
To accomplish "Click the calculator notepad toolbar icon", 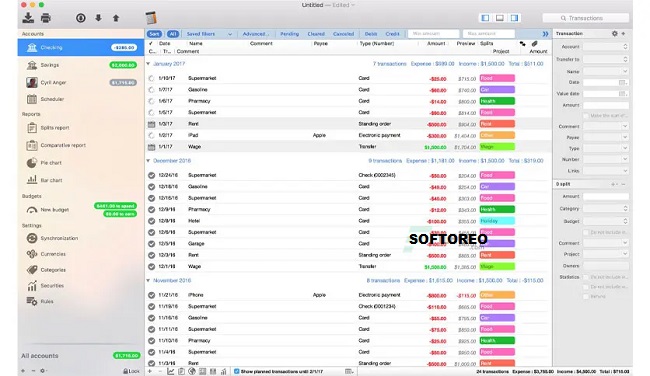I will click(x=151, y=18).
